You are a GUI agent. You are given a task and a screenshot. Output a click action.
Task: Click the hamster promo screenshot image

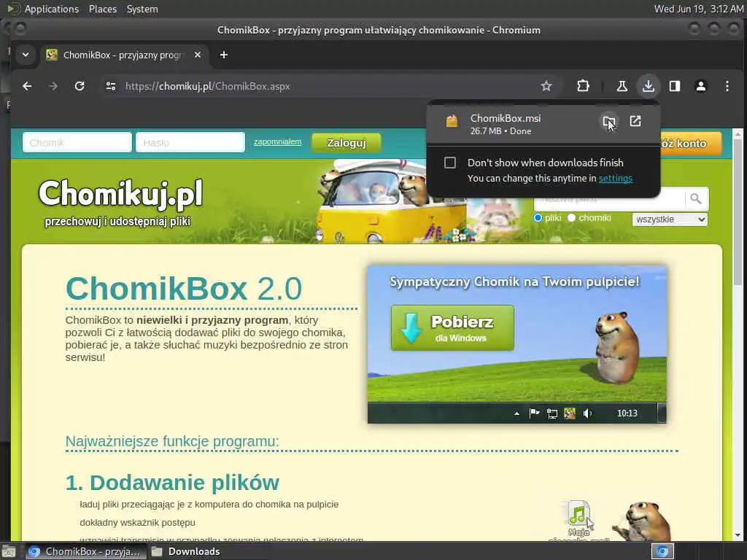click(517, 344)
